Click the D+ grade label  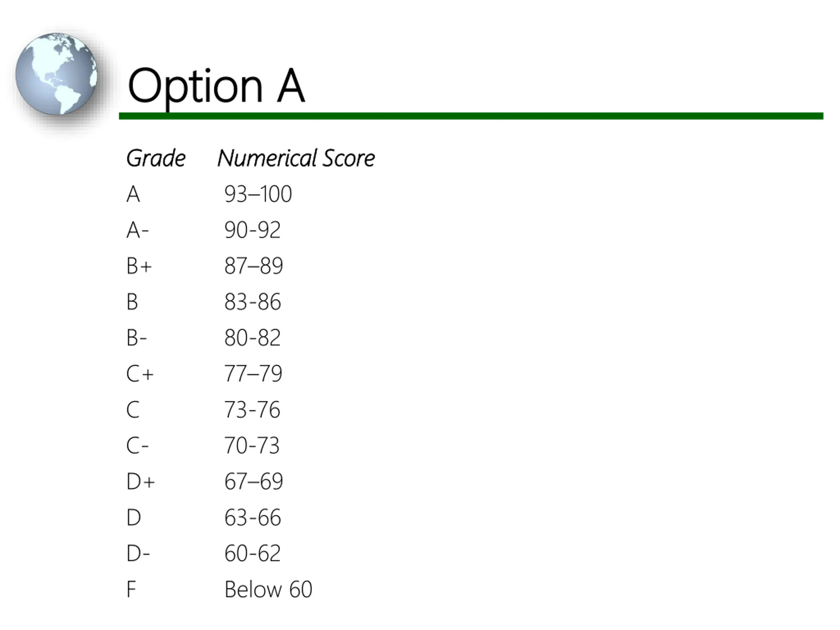140,481
